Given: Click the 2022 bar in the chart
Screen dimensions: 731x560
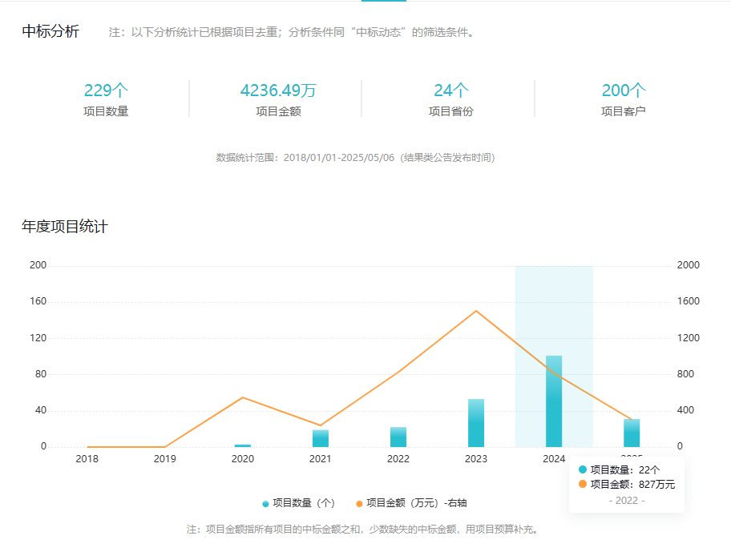Looking at the screenshot, I should (398, 437).
